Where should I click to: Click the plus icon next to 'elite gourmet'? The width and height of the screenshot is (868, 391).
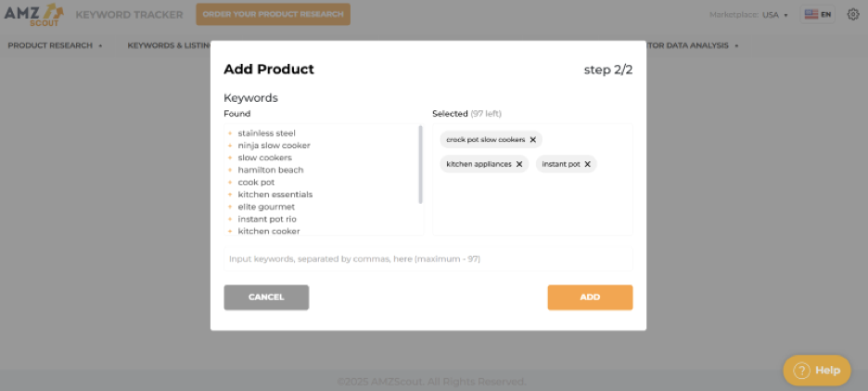click(x=229, y=207)
